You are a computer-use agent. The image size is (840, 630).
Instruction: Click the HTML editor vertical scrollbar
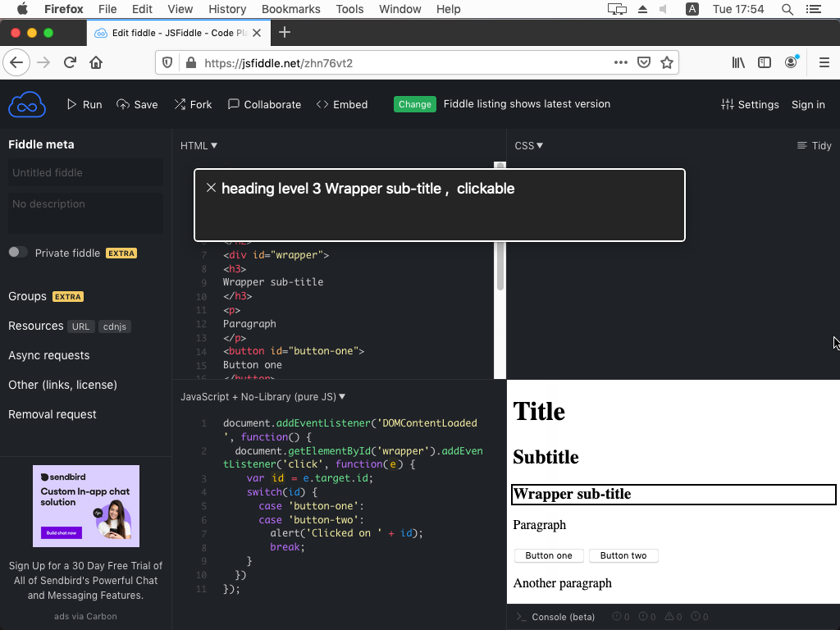(x=500, y=267)
